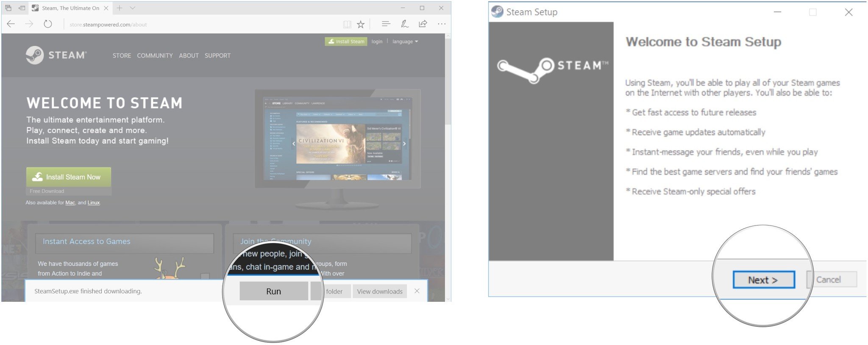Click 'Get fast access to future releases' text

694,112
